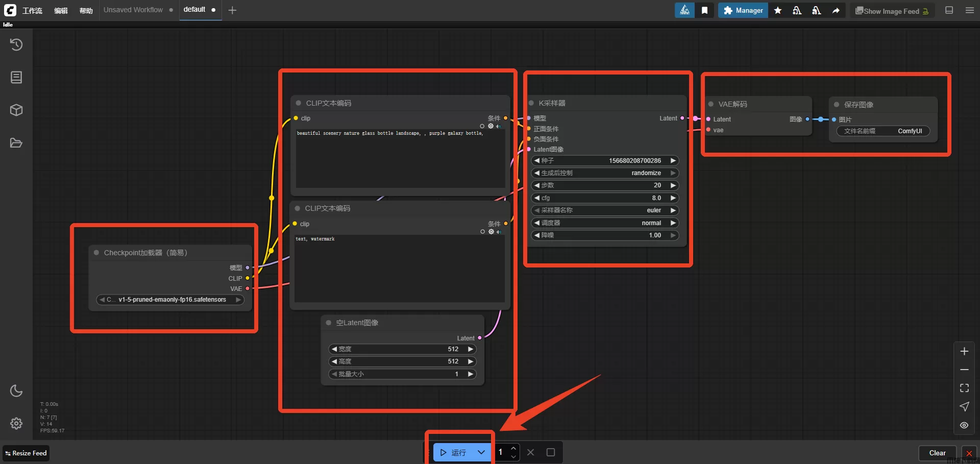
Task: Collapse the K采样器 node using its dot
Action: coord(531,103)
